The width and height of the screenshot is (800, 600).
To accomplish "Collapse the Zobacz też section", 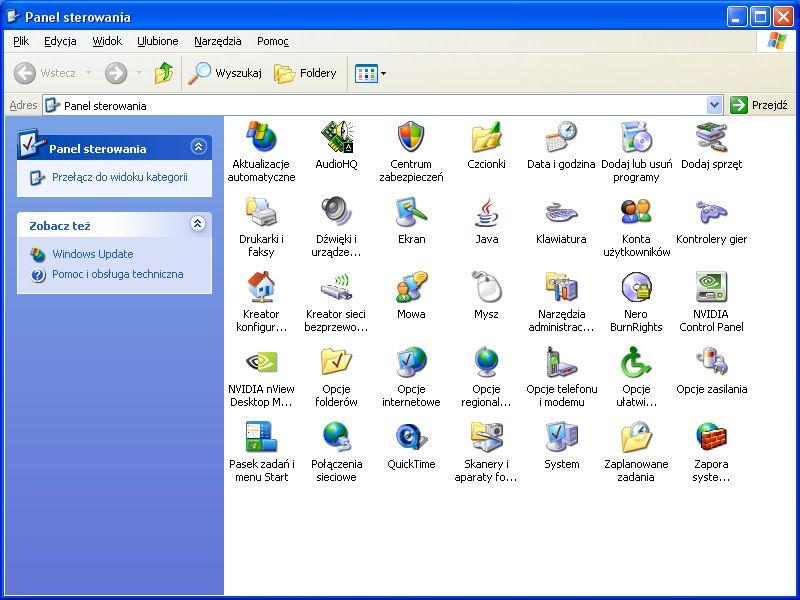I will click(198, 224).
